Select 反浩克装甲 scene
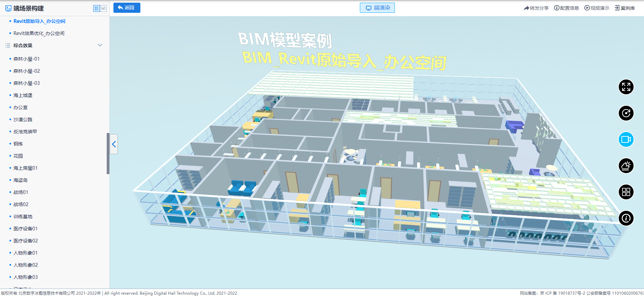 [x=25, y=132]
